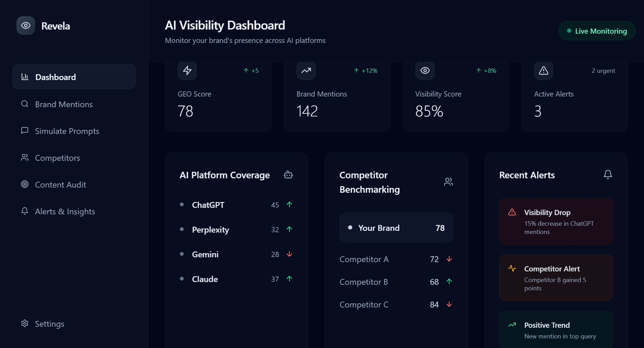Screen dimensions: 644x348
Task: Select the Perplexity platform label
Action: (x=210, y=230)
